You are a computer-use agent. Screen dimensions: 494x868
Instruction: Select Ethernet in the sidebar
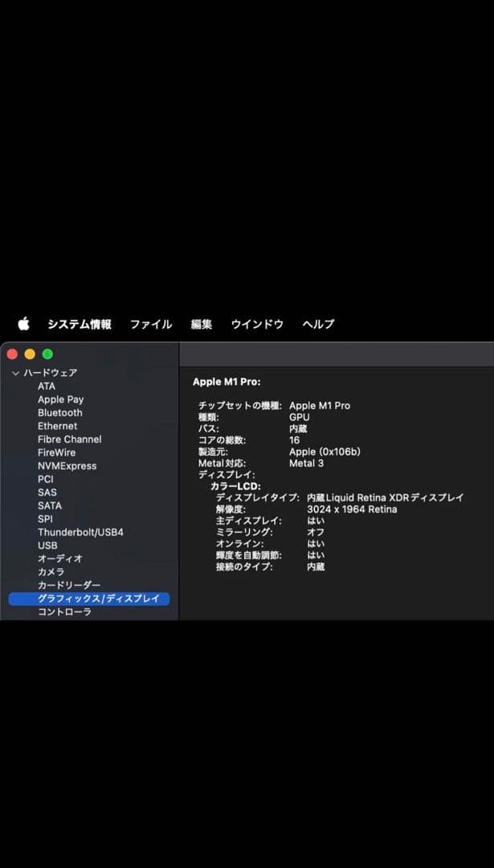pyautogui.click(x=58, y=426)
